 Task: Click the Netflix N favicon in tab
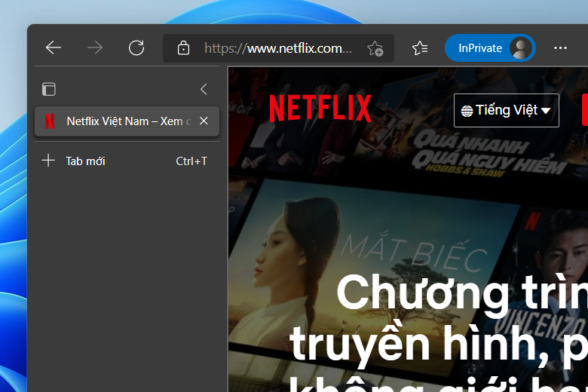pos(50,121)
